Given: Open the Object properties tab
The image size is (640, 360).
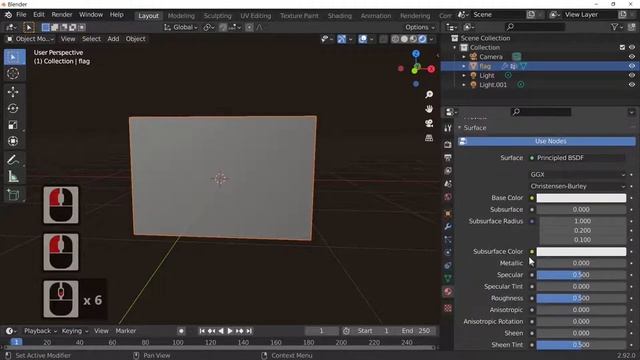Looking at the screenshot, I should pyautogui.click(x=448, y=213).
